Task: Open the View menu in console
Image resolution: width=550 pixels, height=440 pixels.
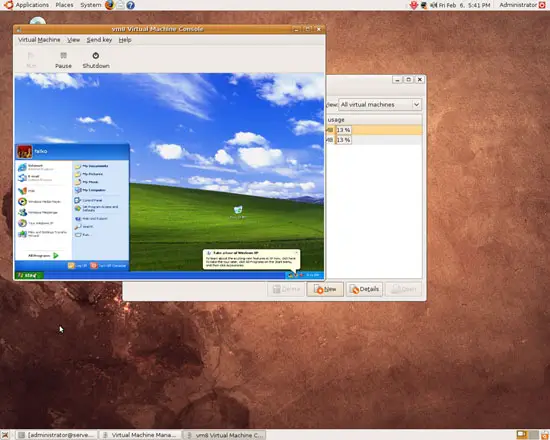Action: tap(73, 40)
